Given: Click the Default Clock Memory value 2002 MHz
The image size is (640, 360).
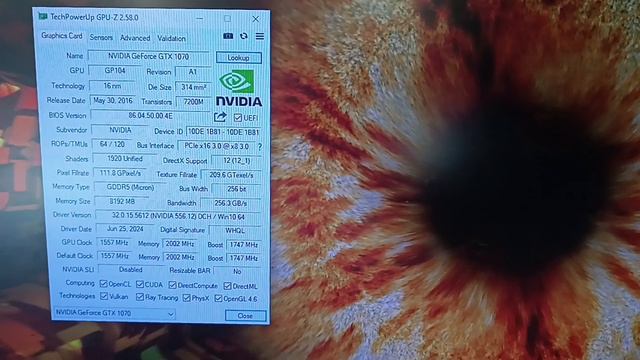Looking at the screenshot, I should point(180,258).
